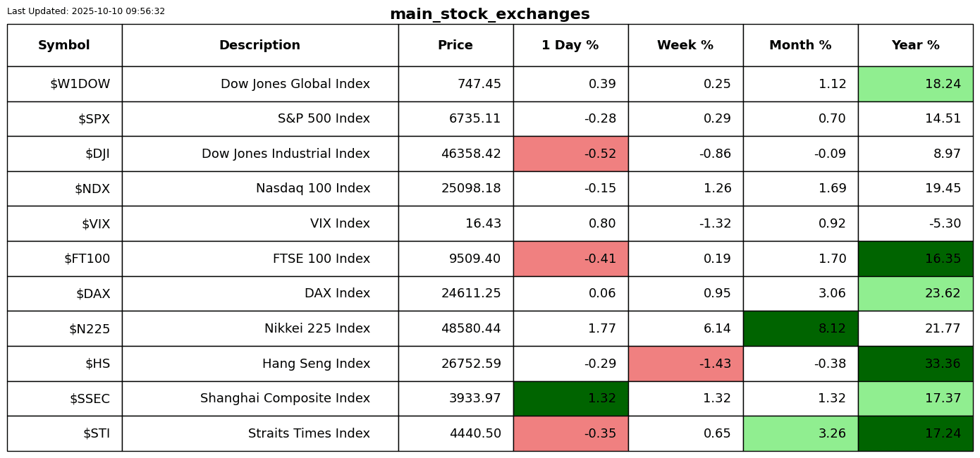The width and height of the screenshot is (980, 458).
Task: Click the 1 Day % header
Action: [x=570, y=45]
